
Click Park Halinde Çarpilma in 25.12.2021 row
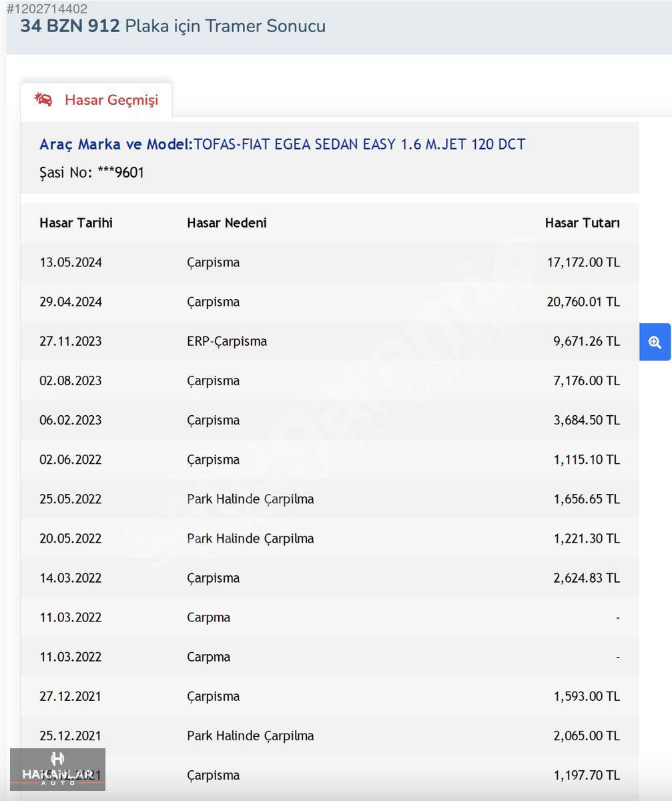(x=250, y=736)
